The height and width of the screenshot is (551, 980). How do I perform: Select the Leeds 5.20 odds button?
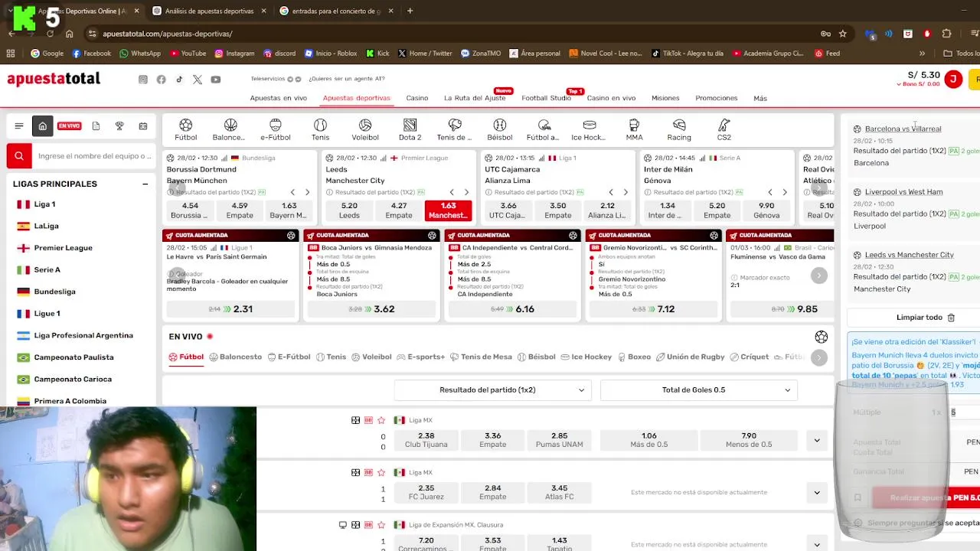pyautogui.click(x=349, y=210)
